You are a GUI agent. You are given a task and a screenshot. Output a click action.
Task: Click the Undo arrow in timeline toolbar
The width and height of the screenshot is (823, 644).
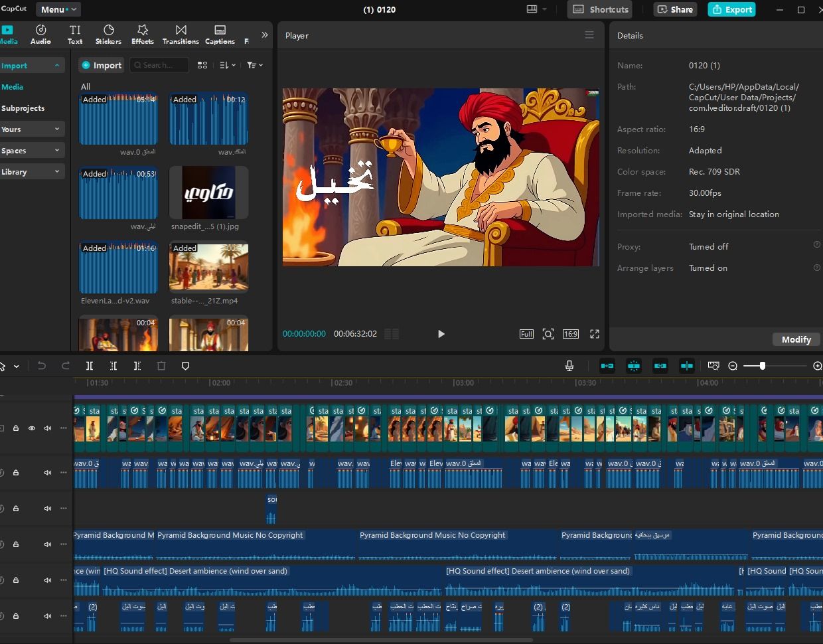(42, 366)
